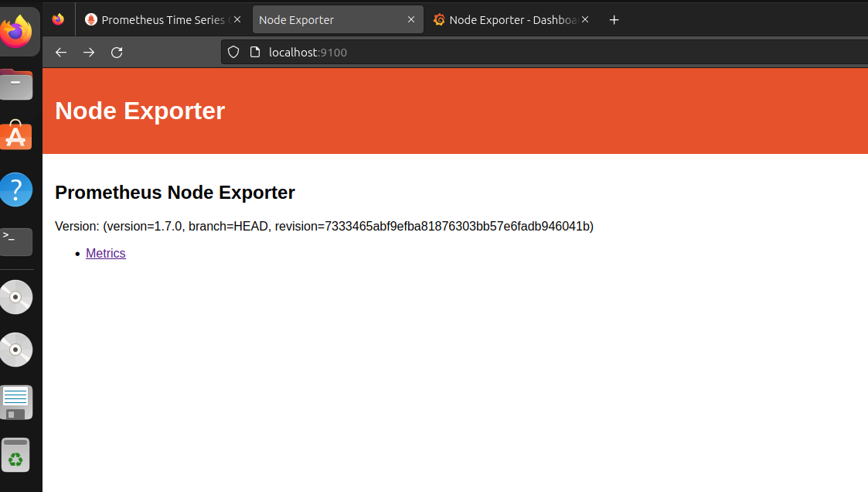
Task: Go forward to next page
Action: pyautogui.click(x=89, y=52)
